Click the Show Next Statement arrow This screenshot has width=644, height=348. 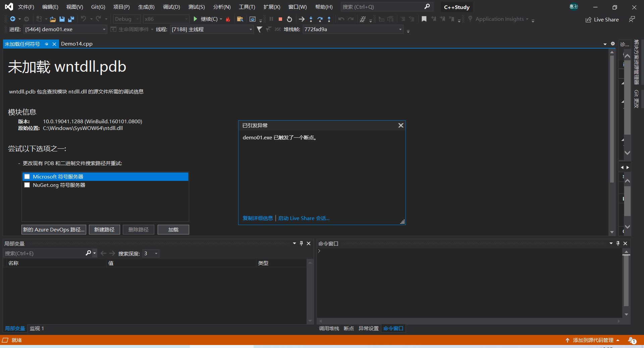point(302,19)
